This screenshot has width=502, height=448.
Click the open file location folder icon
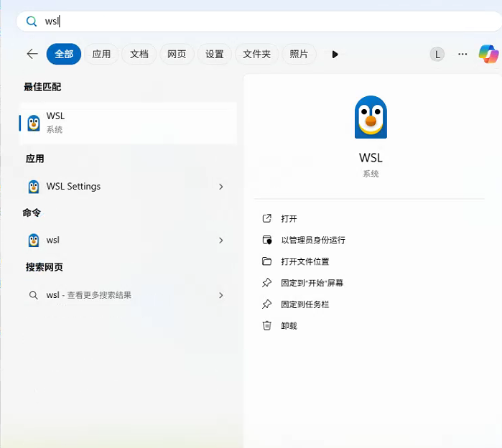tap(266, 261)
